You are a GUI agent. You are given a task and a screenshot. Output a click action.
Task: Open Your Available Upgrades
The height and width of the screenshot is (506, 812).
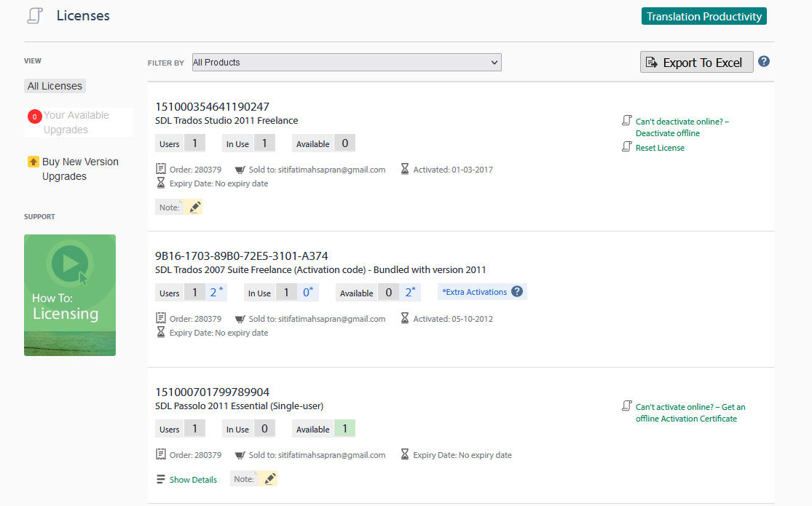tap(76, 122)
